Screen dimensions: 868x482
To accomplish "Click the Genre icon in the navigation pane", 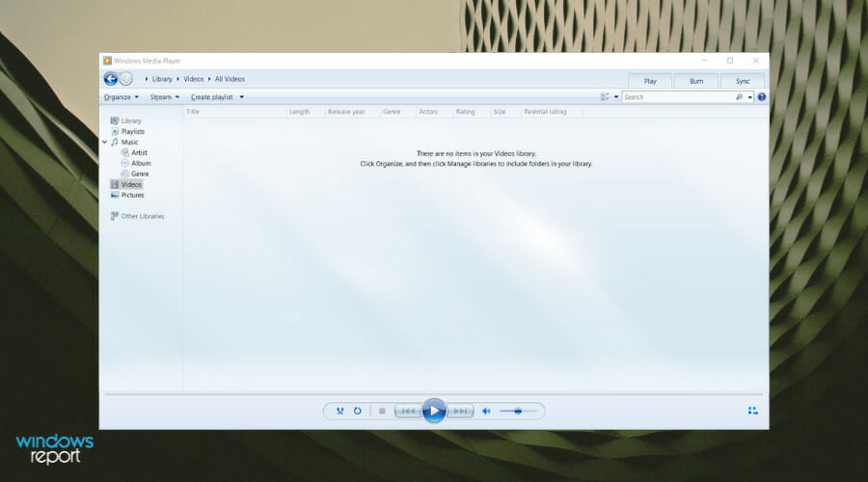I will (x=125, y=174).
